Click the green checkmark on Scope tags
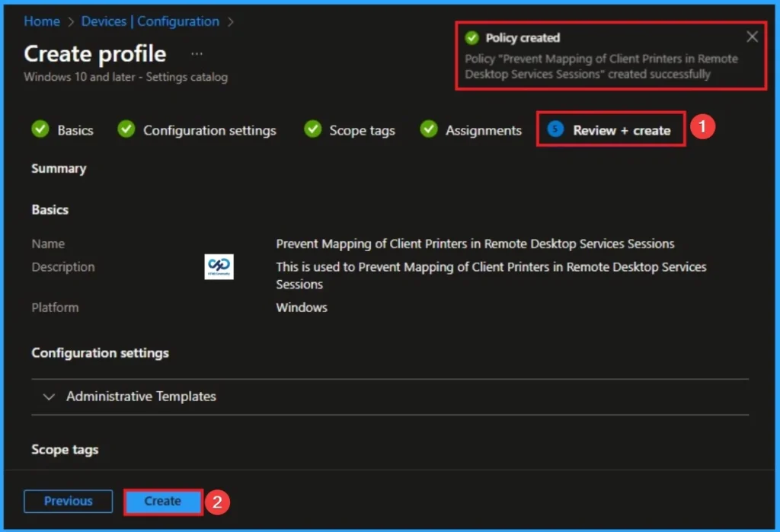 click(x=312, y=129)
